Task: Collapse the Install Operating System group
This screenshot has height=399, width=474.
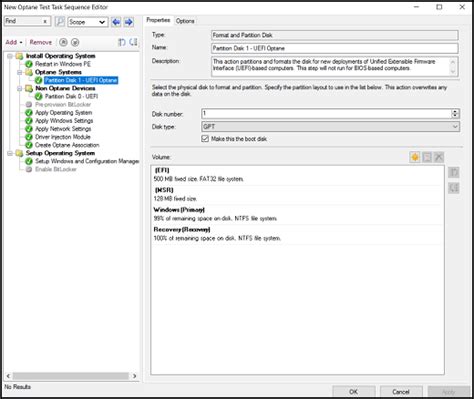Action: tap(10, 56)
